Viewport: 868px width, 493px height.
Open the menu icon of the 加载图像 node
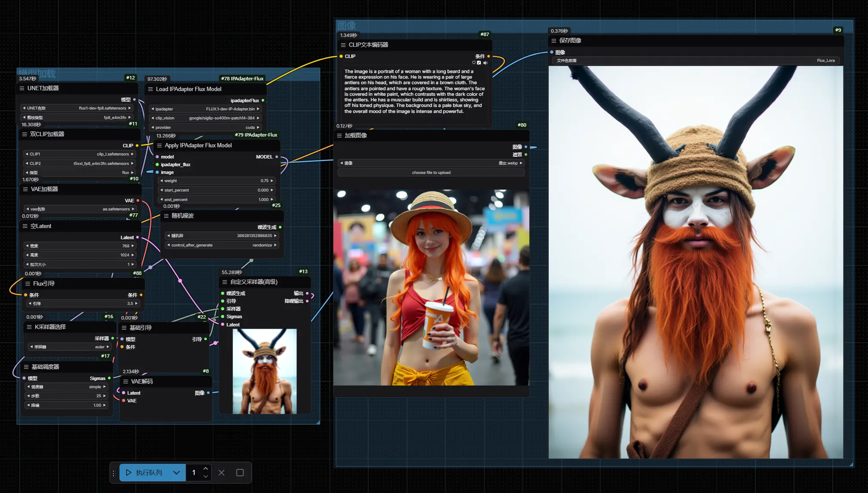coord(339,135)
